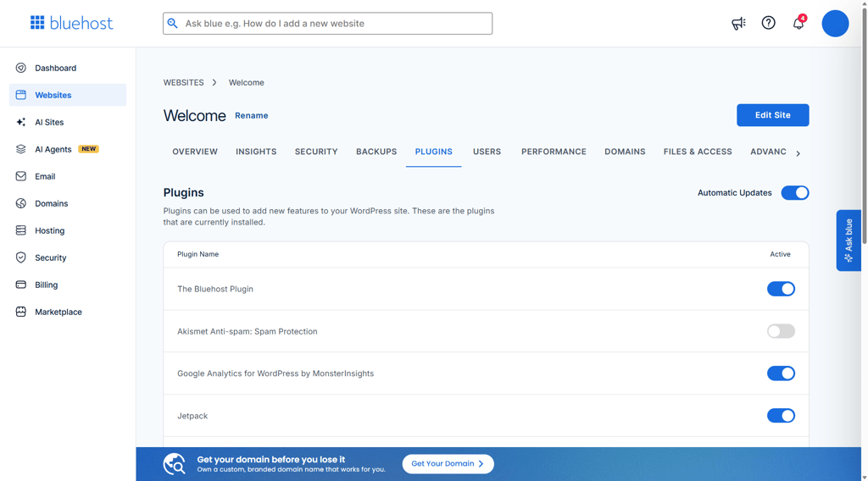Disable MonsterInsights Google Analytics toggle
The height and width of the screenshot is (481, 868).
click(781, 373)
